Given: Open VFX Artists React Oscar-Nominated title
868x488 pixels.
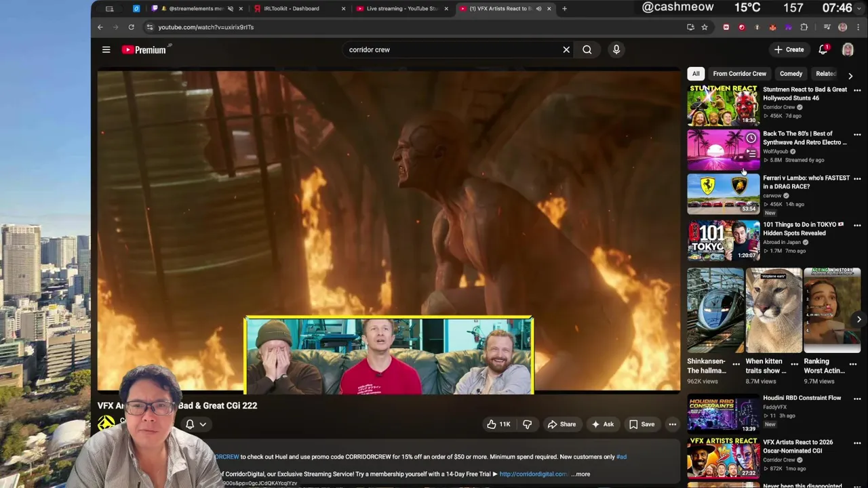Looking at the screenshot, I should pos(798,447).
